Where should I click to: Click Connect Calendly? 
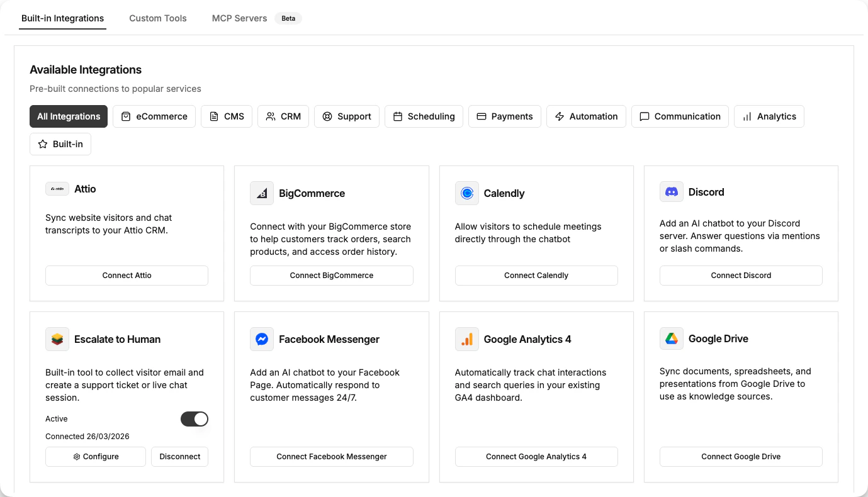click(536, 275)
